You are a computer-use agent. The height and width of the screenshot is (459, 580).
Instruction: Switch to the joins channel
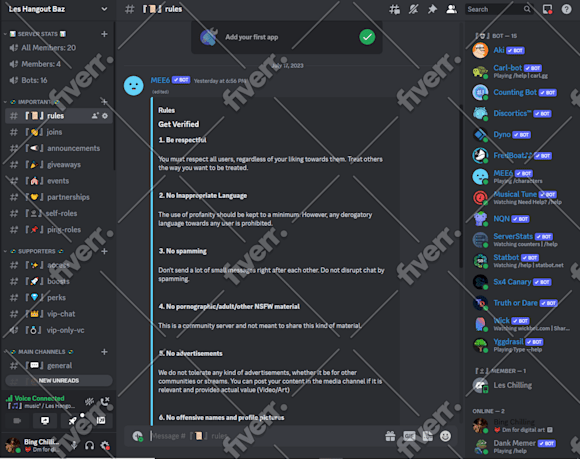59,132
